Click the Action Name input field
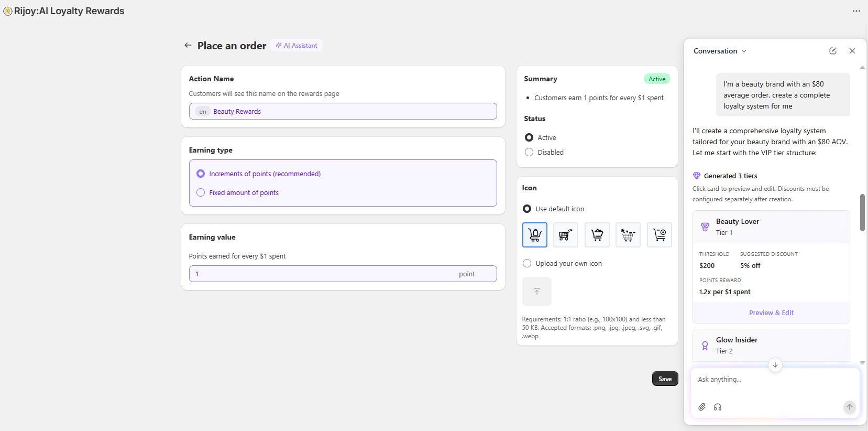This screenshot has height=431, width=868. pyautogui.click(x=343, y=111)
